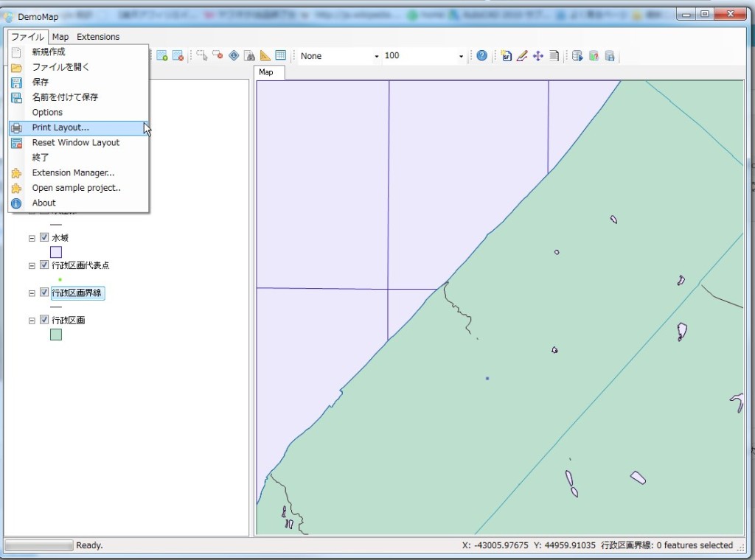
Task: Select the Pan arrows tool
Action: point(538,56)
